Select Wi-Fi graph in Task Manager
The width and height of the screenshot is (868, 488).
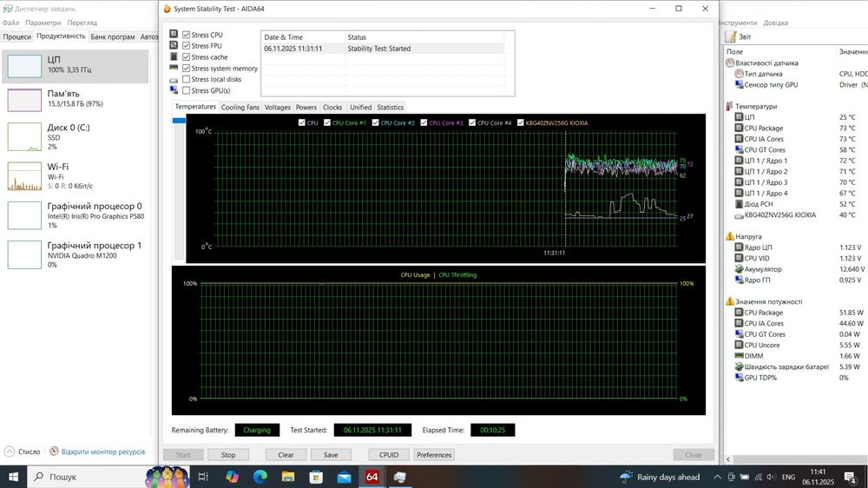pyautogui.click(x=76, y=175)
